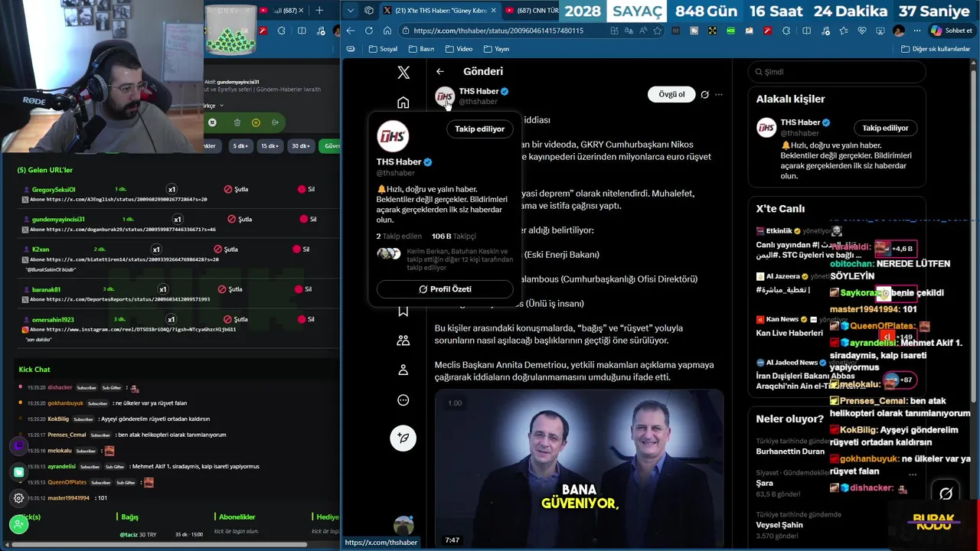Click the browser home icon
Viewport: 980px width, 551px height.
click(387, 31)
